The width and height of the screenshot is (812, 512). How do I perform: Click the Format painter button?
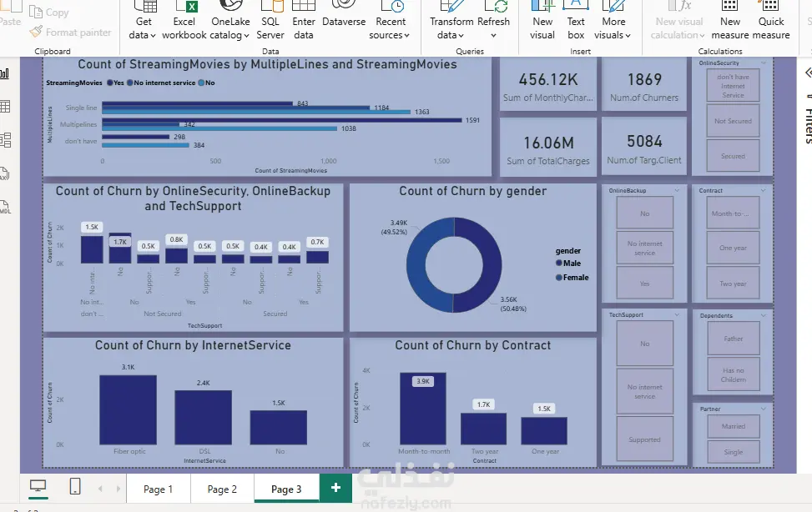pyautogui.click(x=70, y=32)
